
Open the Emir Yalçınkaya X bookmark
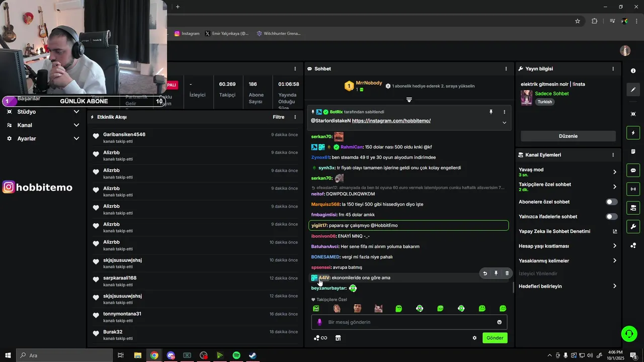[227, 34]
